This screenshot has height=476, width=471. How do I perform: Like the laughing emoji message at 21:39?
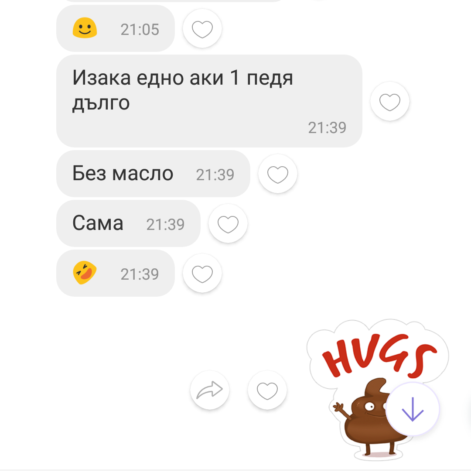tap(202, 273)
